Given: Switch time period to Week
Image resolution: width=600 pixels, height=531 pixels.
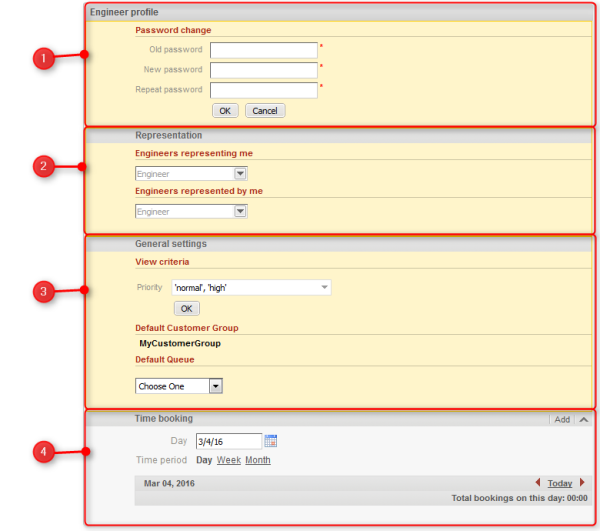Looking at the screenshot, I should (x=228, y=460).
